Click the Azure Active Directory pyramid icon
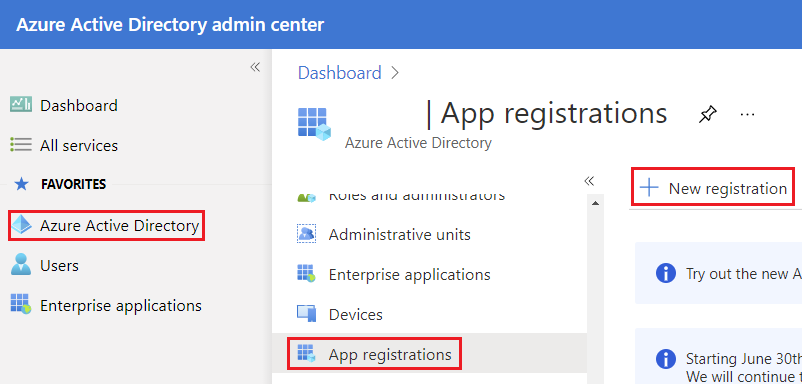The image size is (802, 384). pyautogui.click(x=21, y=224)
